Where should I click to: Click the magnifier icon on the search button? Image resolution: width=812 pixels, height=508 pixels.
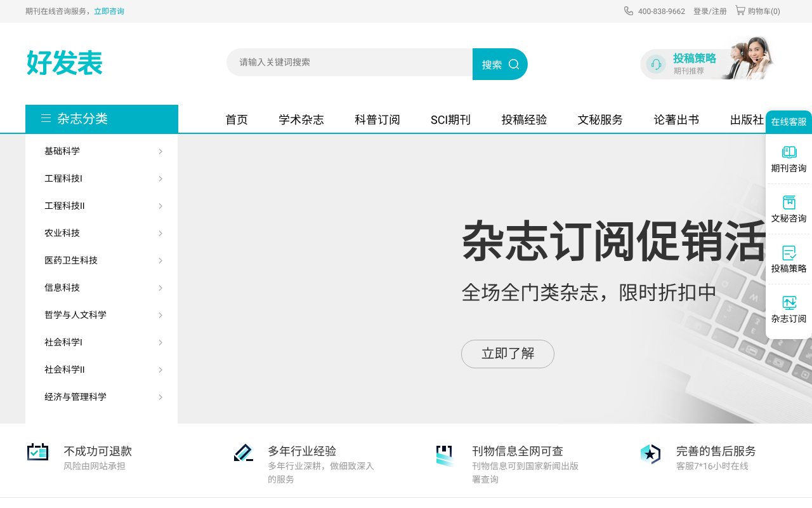click(514, 63)
